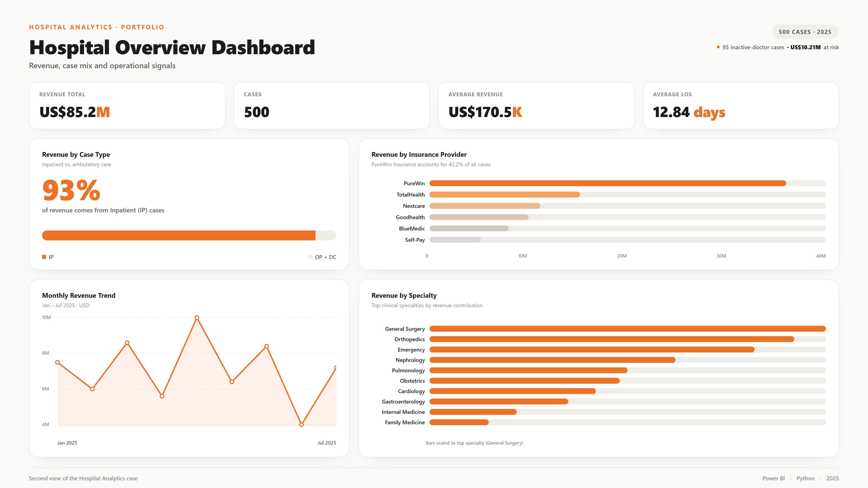Click the General Surgery specialty bar

tap(627, 329)
